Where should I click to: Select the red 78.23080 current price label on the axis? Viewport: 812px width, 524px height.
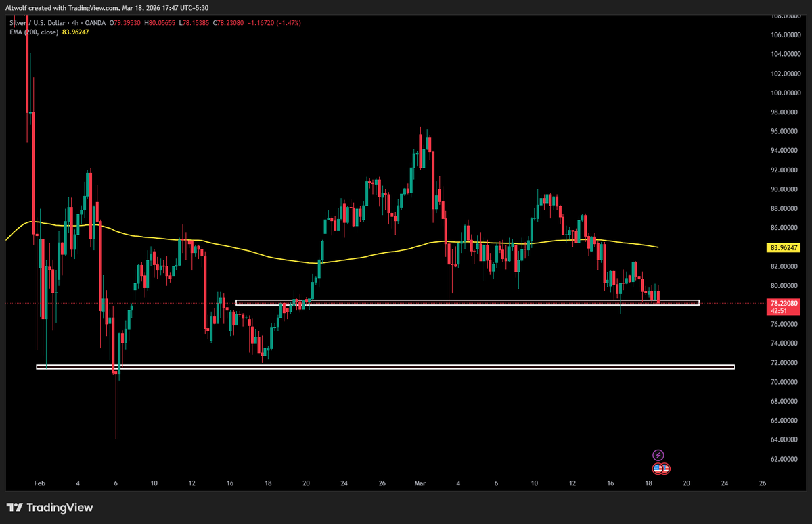coord(784,304)
